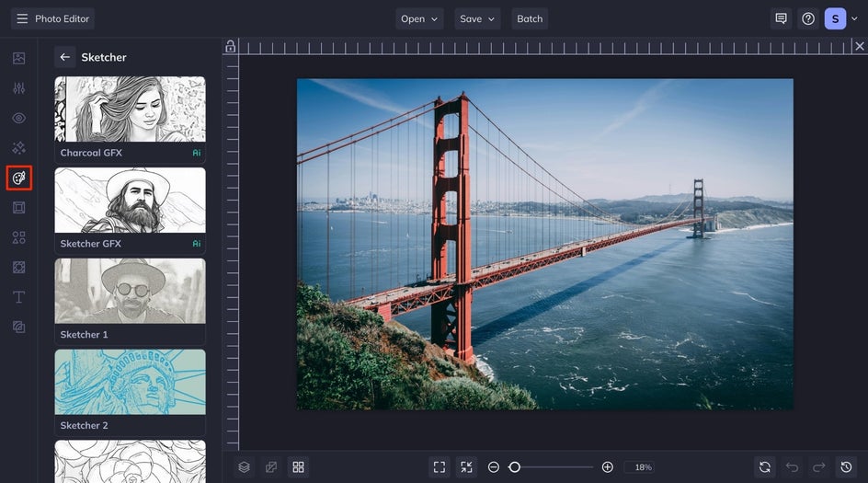Click the compare original image icon

(271, 467)
